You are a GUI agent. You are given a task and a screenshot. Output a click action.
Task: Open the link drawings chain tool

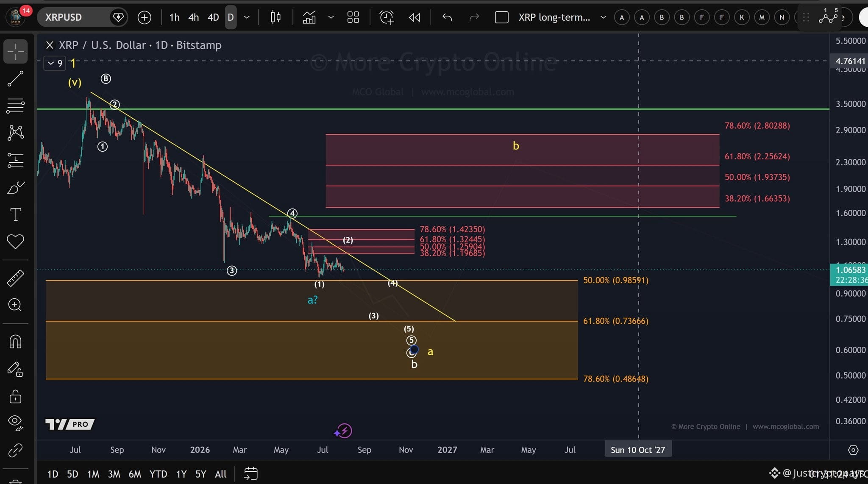pos(16,450)
